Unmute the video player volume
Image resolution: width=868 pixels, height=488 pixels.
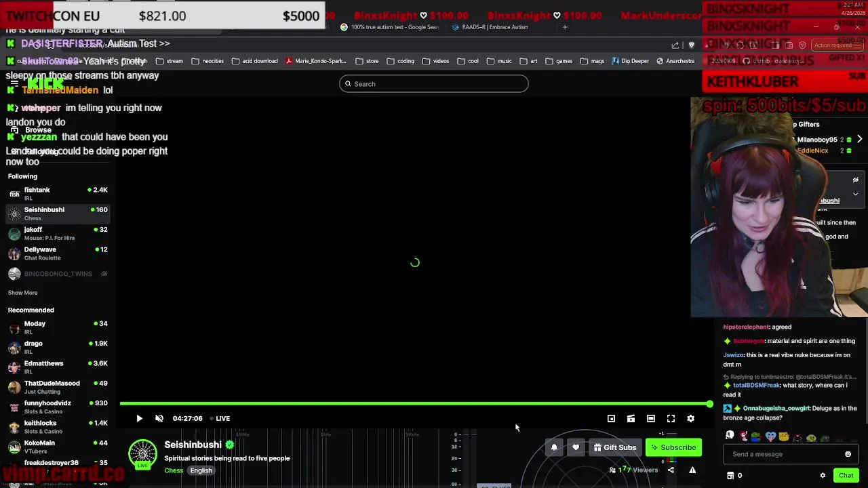159,418
